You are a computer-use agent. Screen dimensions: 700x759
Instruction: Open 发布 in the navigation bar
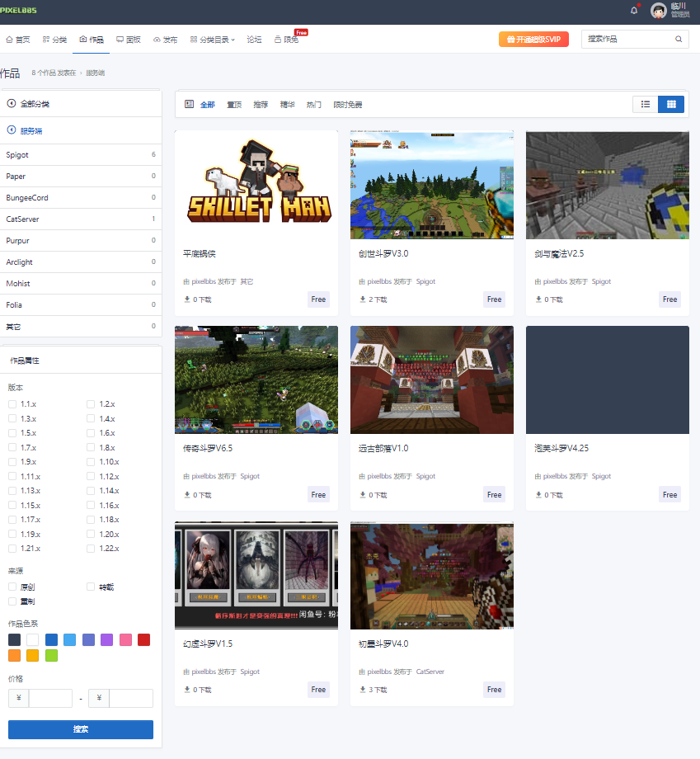point(166,40)
